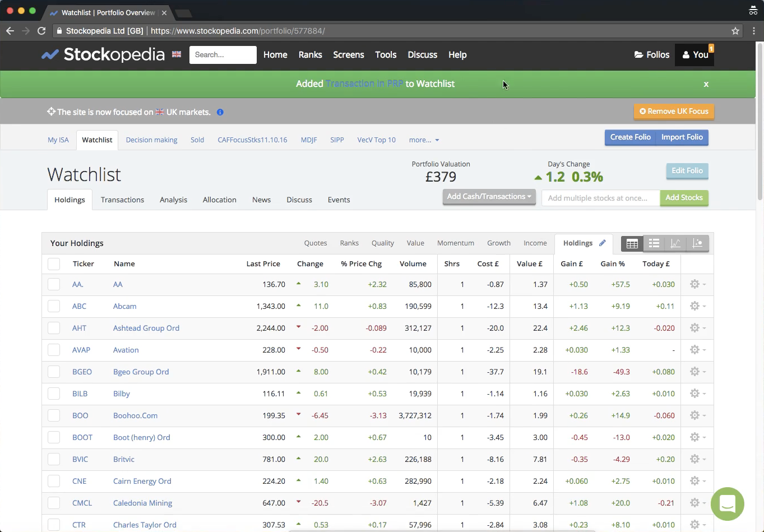Check the BGEO row checkbox
The height and width of the screenshot is (532, 764).
tap(54, 372)
